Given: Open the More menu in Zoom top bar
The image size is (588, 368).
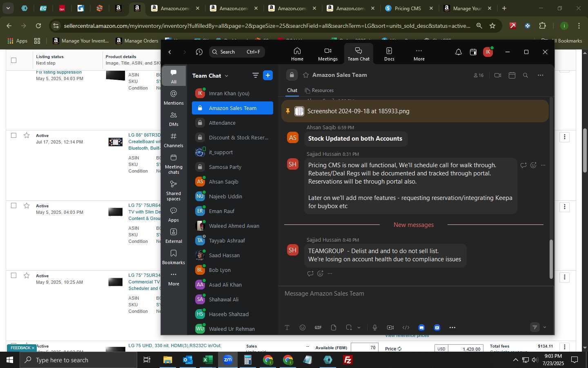Looking at the screenshot, I should pos(419,54).
